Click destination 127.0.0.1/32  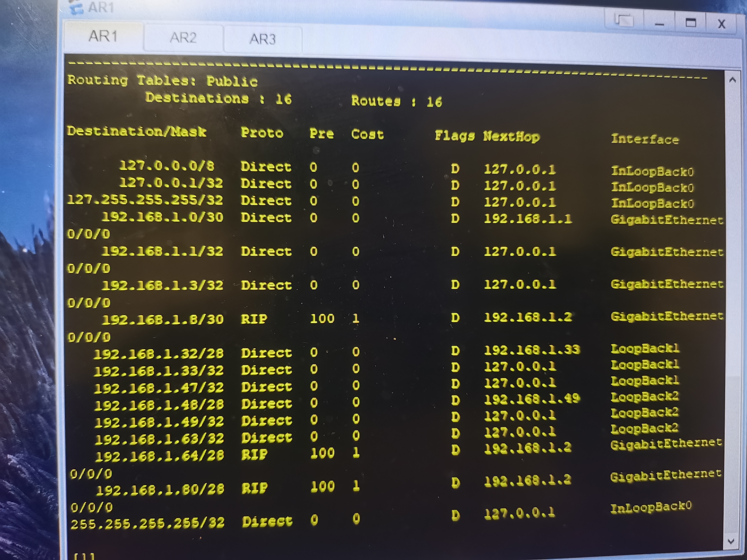pyautogui.click(x=171, y=183)
